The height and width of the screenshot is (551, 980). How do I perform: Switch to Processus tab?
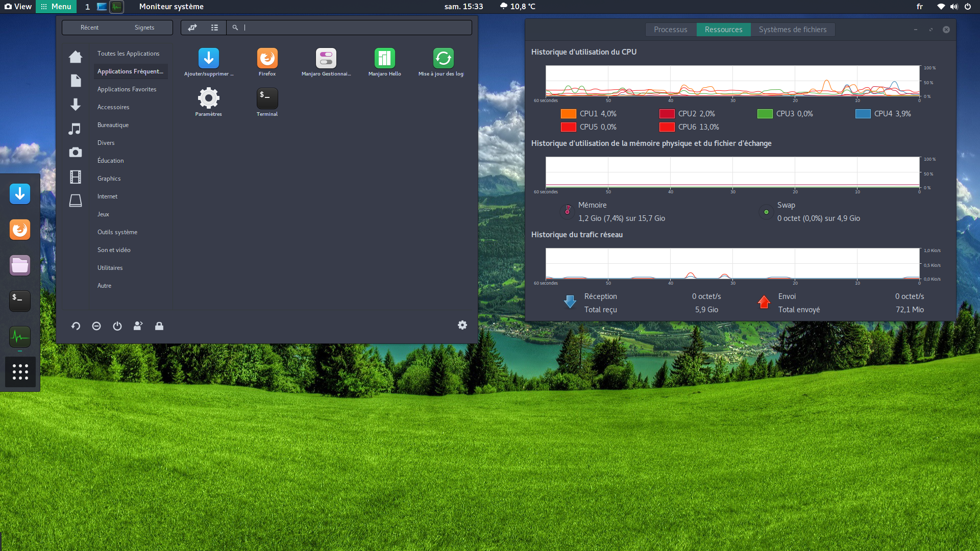click(671, 30)
